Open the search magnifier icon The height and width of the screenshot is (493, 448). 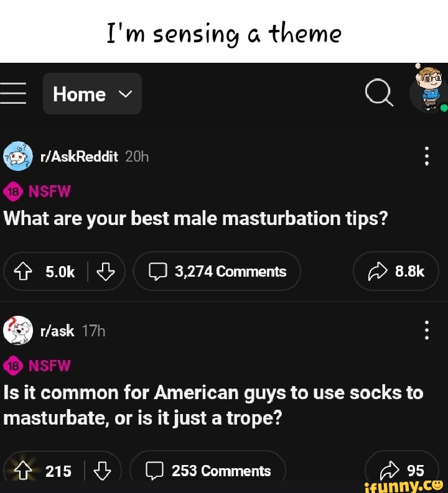point(379,92)
